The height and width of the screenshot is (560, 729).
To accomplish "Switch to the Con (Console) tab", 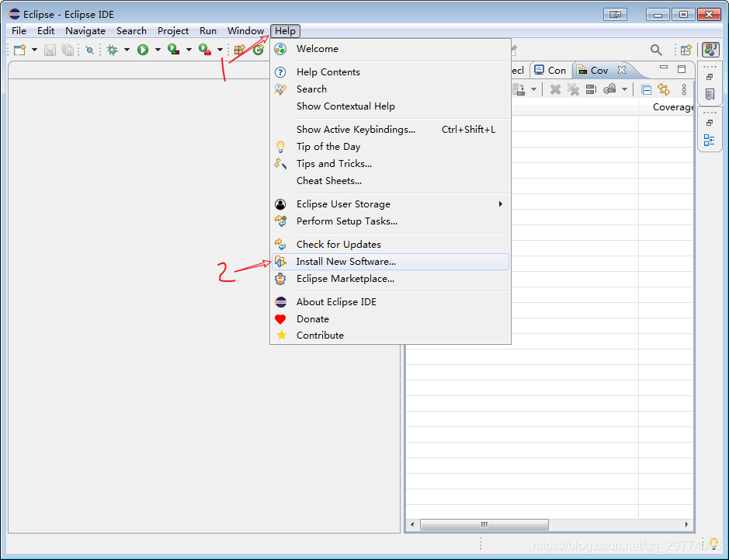I will pos(550,70).
